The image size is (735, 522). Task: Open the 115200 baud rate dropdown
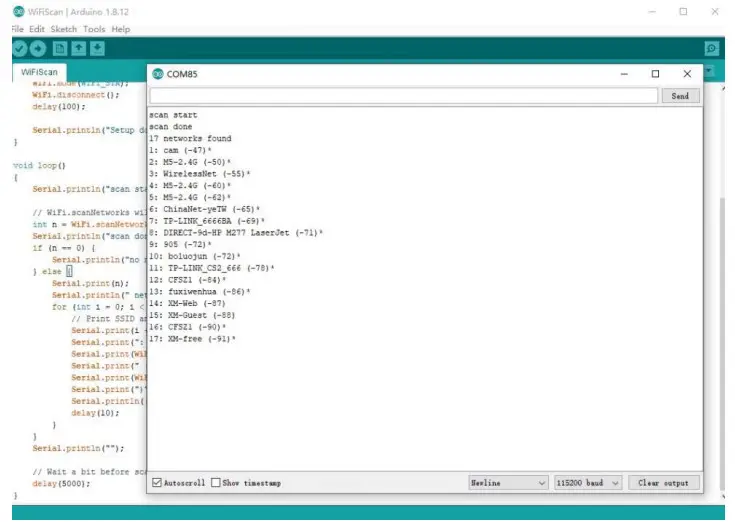coord(587,483)
